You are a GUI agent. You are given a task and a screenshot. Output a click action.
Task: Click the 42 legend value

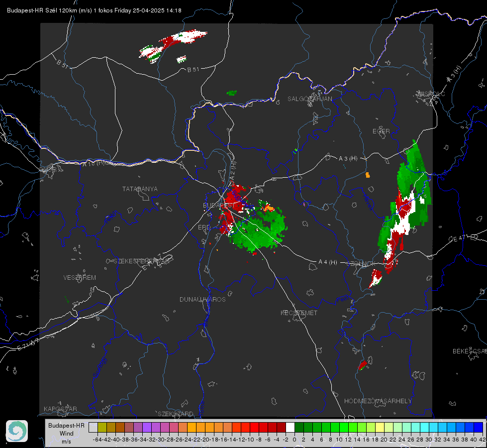point(482,440)
